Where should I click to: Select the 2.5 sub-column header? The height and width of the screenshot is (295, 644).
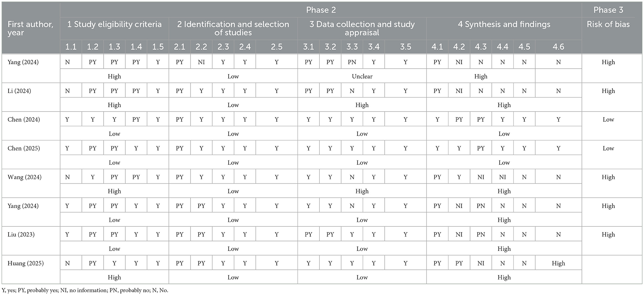[276, 47]
